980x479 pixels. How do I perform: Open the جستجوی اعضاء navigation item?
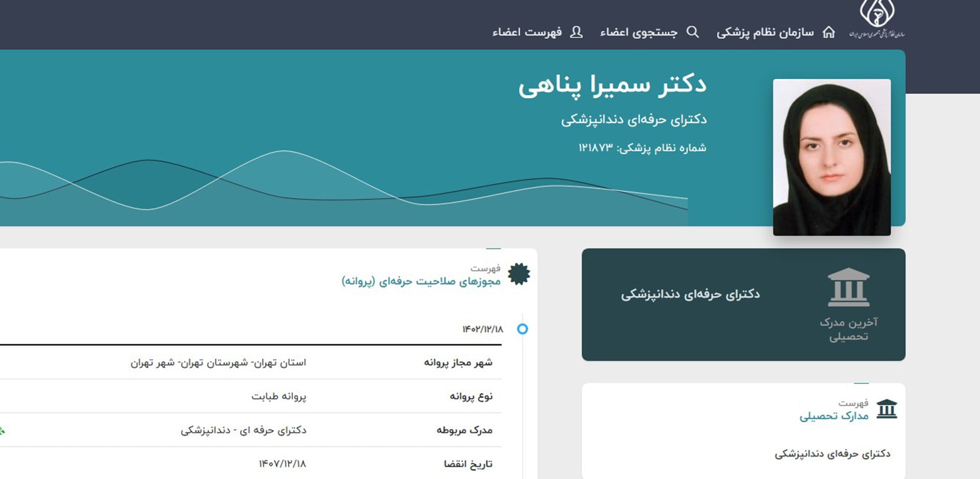(638, 32)
